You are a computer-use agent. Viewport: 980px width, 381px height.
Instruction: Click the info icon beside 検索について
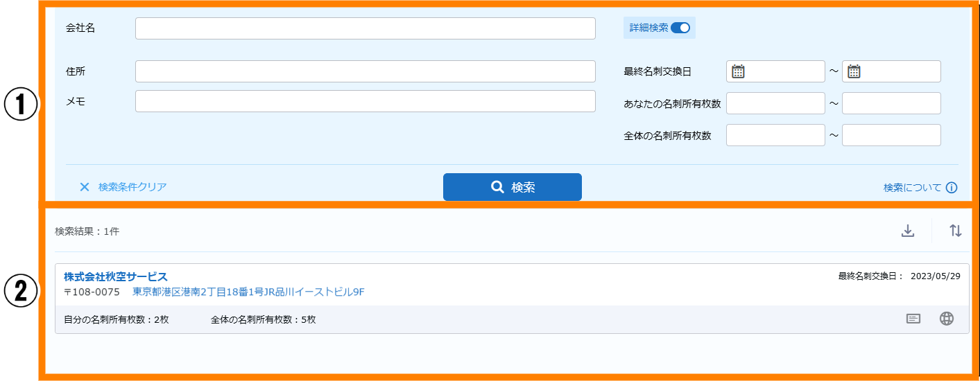(x=952, y=188)
